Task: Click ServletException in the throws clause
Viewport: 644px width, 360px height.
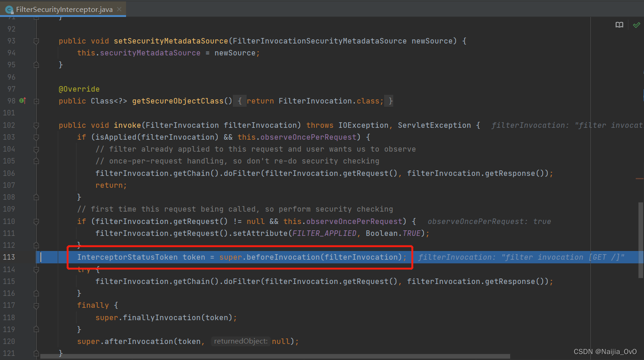Action: pos(435,125)
